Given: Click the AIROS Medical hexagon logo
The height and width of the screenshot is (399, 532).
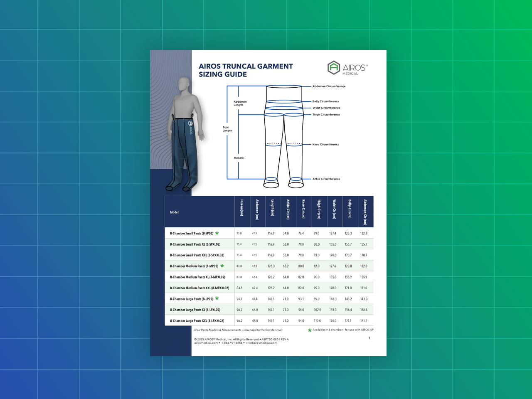Looking at the screenshot, I should tap(334, 68).
